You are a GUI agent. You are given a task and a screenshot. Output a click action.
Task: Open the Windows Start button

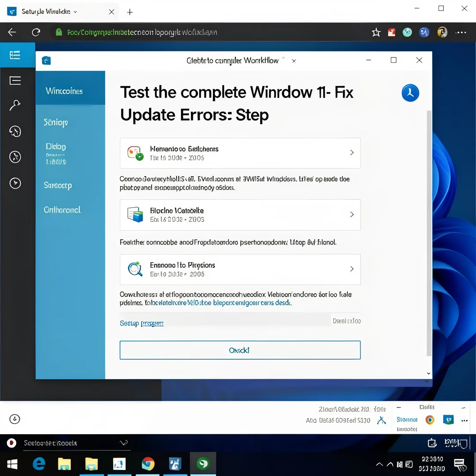click(x=12, y=464)
